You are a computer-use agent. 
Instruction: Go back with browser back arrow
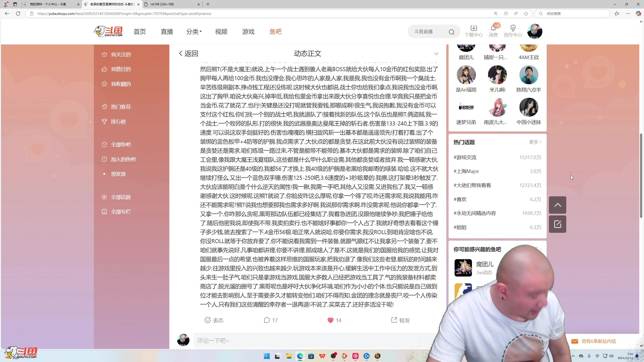coord(7,14)
